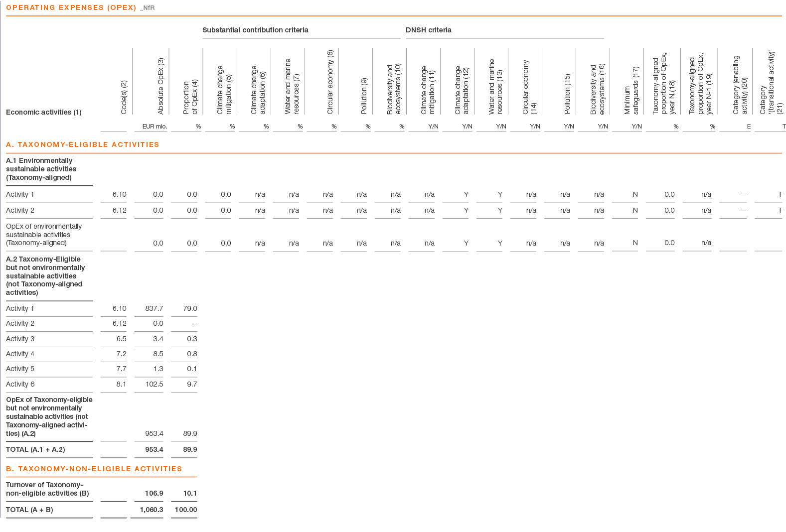Click 'Turnover of Taxonomy-non-eligible activities (B)' label
The height and width of the screenshot is (532, 786).
(x=47, y=489)
